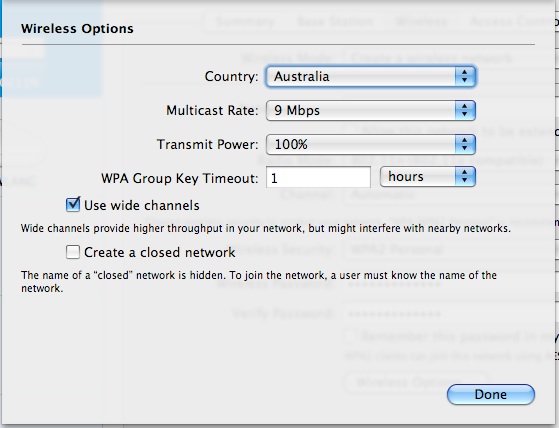The width and height of the screenshot is (559, 428).
Task: Toggle Allow this network to be extended
Action: pos(350,131)
